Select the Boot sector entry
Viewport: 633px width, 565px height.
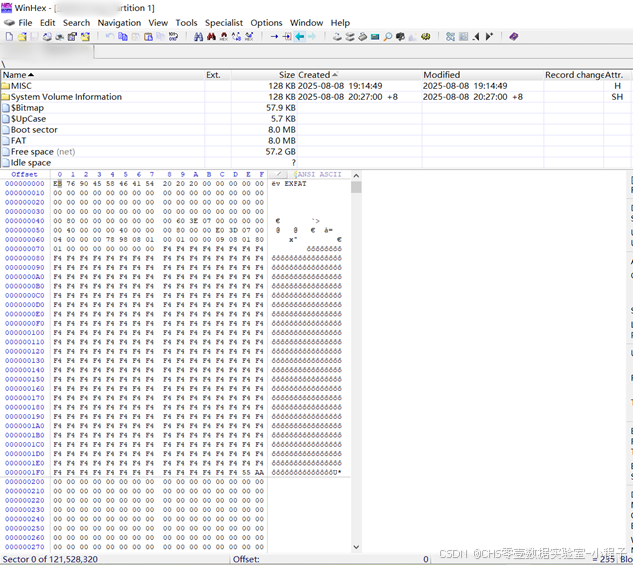pos(316,130)
